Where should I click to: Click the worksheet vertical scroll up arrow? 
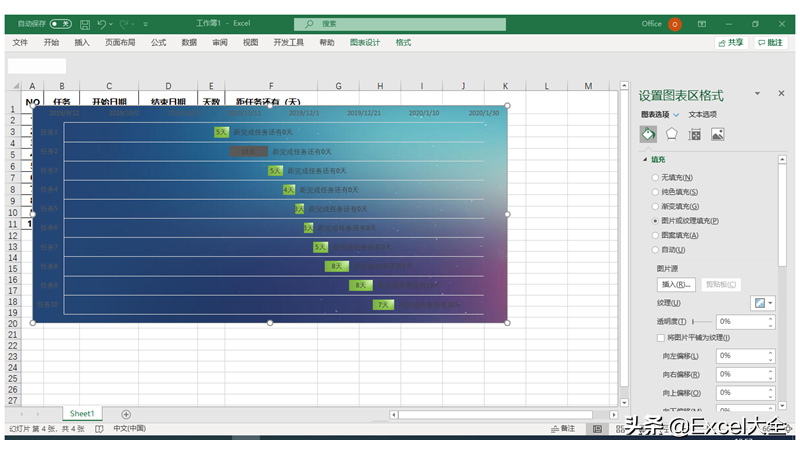coord(624,86)
